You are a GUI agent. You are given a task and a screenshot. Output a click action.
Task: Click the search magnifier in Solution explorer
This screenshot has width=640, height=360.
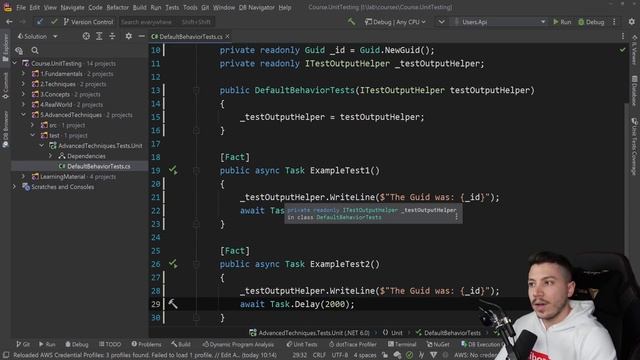click(x=35, y=51)
